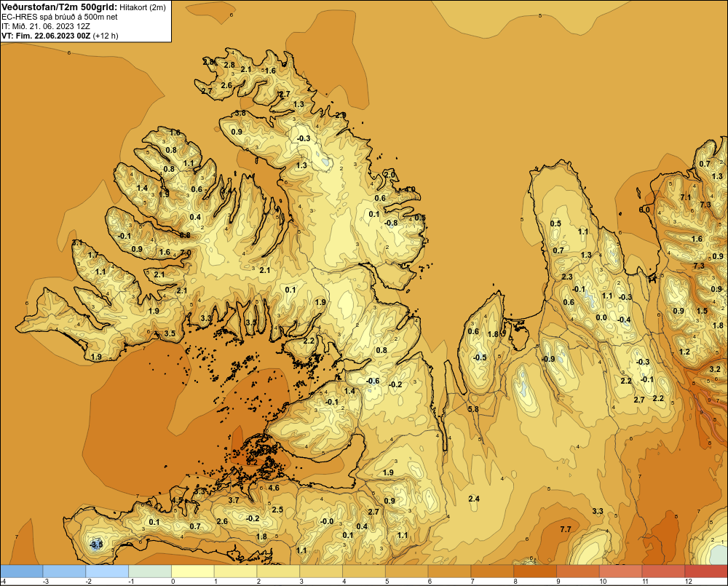Click the 2.9 temperature label
Viewport: 728px width, 586px height.
coord(341,115)
